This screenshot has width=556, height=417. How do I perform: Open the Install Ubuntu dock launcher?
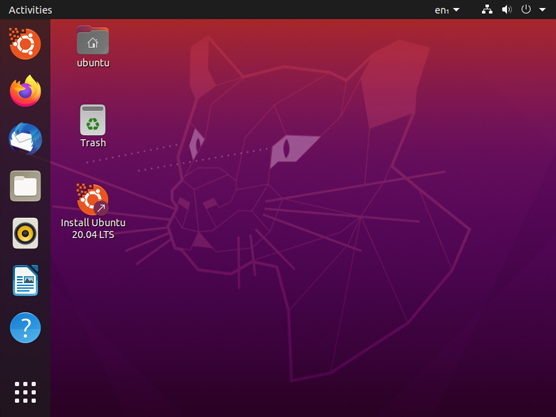[25, 44]
